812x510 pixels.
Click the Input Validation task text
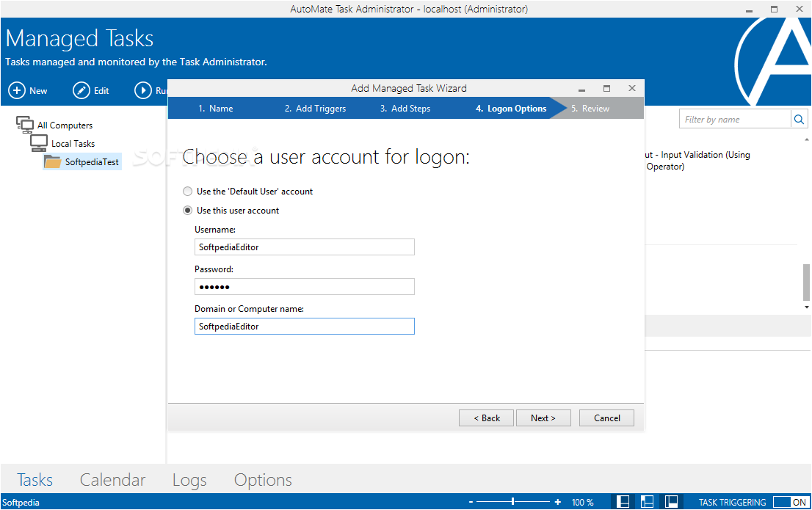click(697, 161)
